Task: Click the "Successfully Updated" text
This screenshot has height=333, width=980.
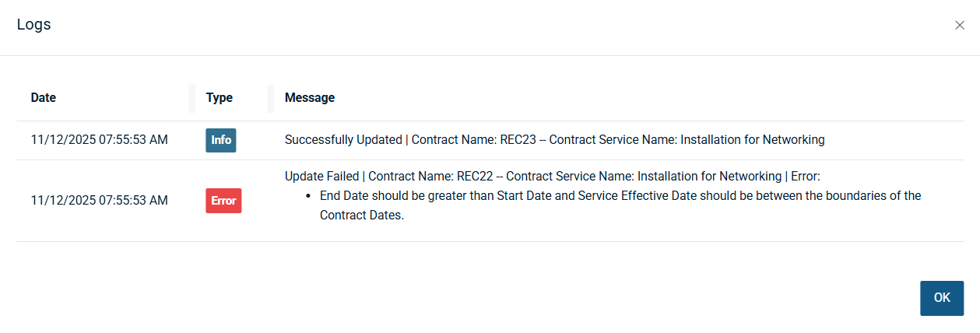Action: (343, 140)
